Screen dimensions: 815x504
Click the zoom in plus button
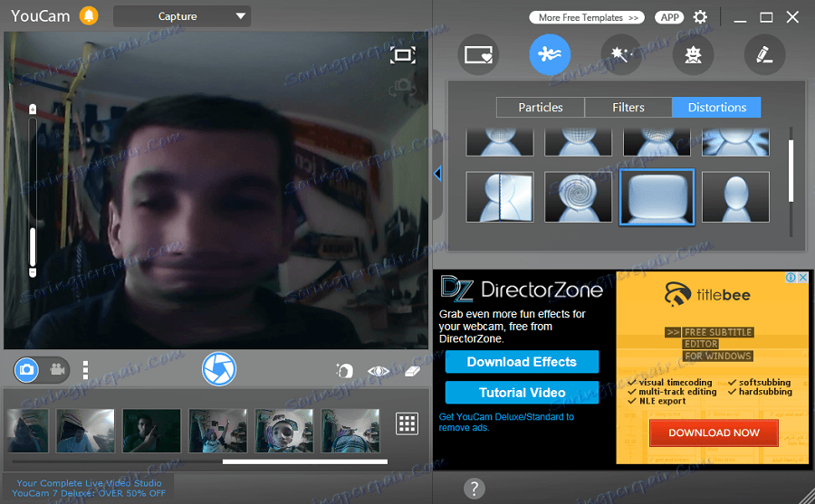coord(33,109)
